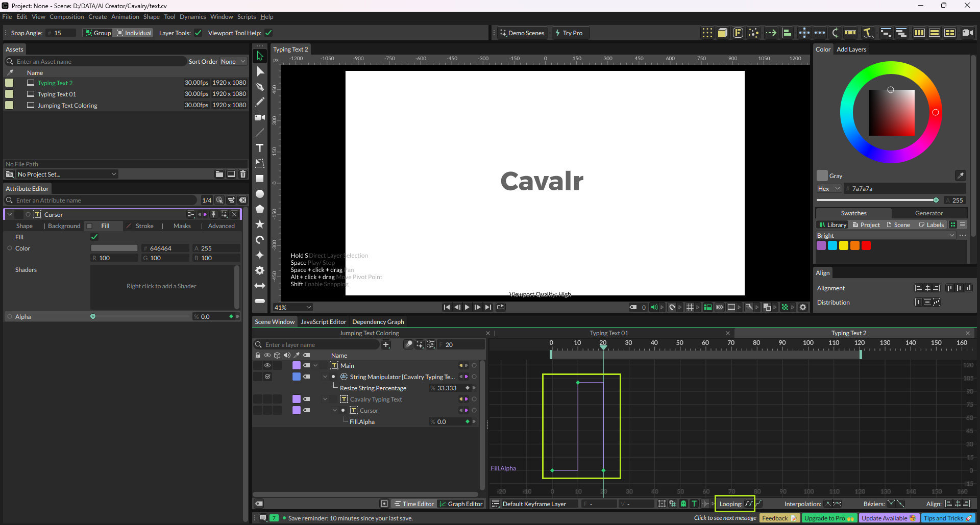Image resolution: width=980 pixels, height=525 pixels.
Task: Open the viewport zoom 41% dropdown
Action: point(293,307)
